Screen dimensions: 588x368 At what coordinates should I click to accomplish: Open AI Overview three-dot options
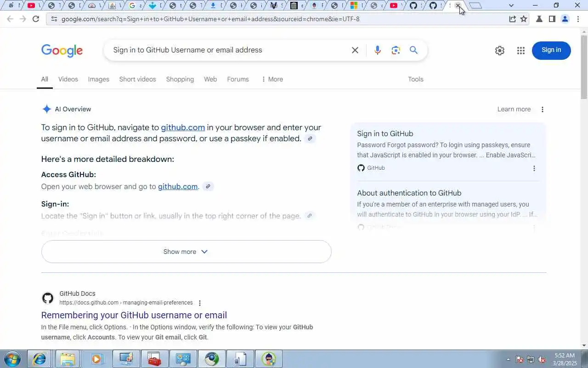pos(543,109)
